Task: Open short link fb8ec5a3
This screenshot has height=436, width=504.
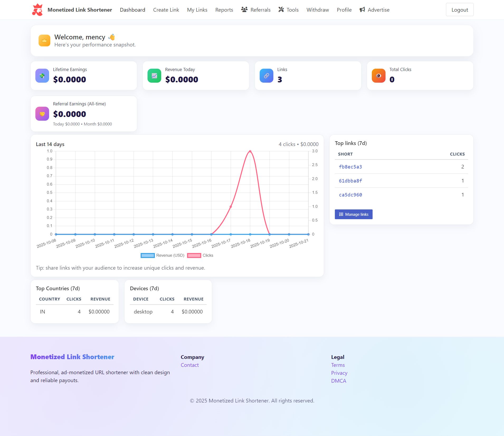Action: pyautogui.click(x=350, y=167)
